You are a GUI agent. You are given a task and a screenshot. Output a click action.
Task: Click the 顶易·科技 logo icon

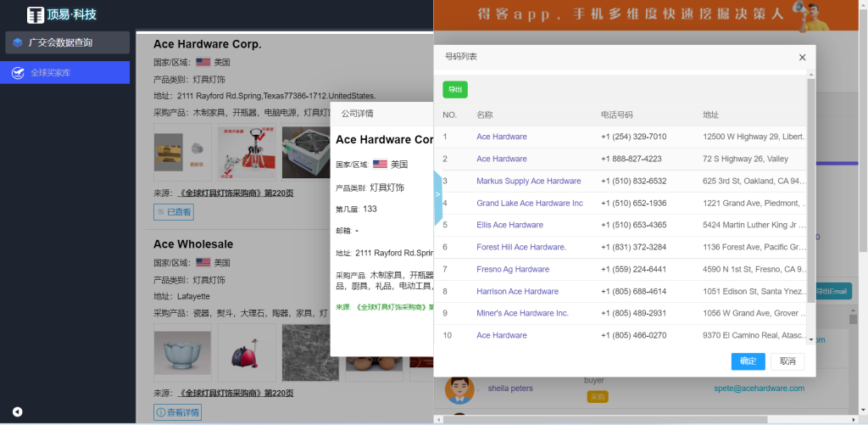pos(36,14)
